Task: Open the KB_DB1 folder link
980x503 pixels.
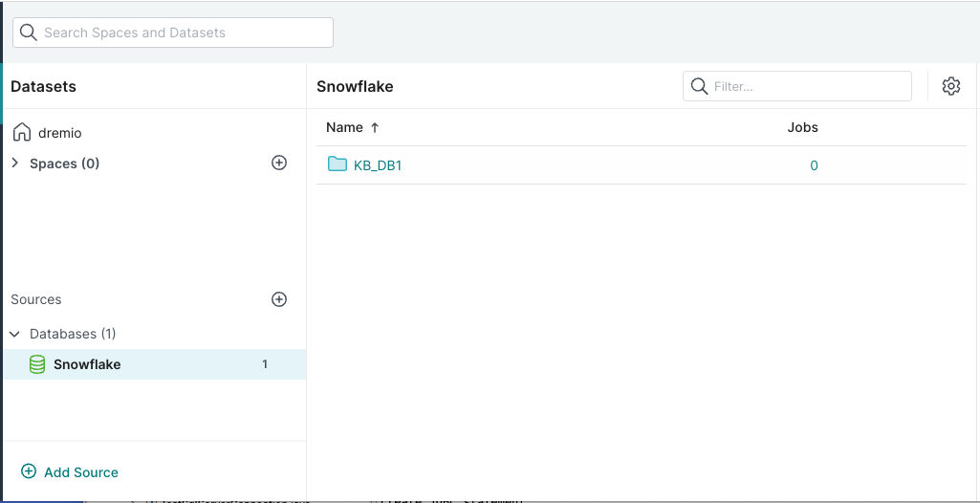Action: tap(378, 165)
